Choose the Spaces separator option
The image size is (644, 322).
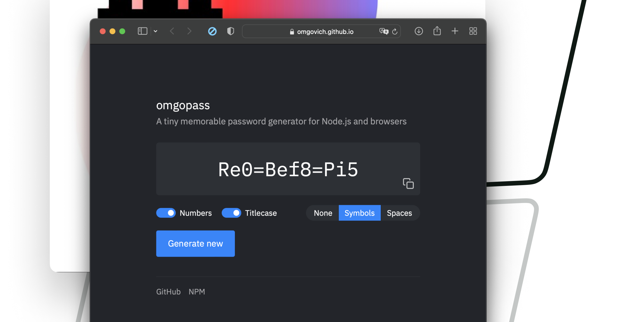[399, 213]
